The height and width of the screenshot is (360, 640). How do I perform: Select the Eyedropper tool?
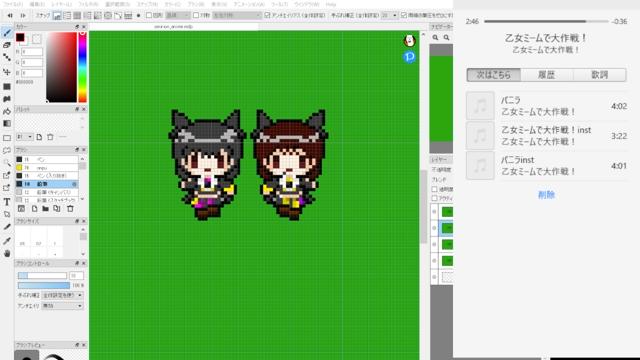[x=7, y=241]
